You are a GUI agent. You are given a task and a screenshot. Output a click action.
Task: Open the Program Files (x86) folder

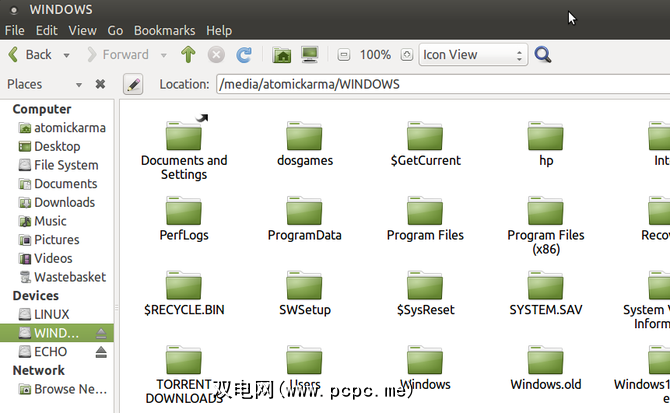(545, 210)
